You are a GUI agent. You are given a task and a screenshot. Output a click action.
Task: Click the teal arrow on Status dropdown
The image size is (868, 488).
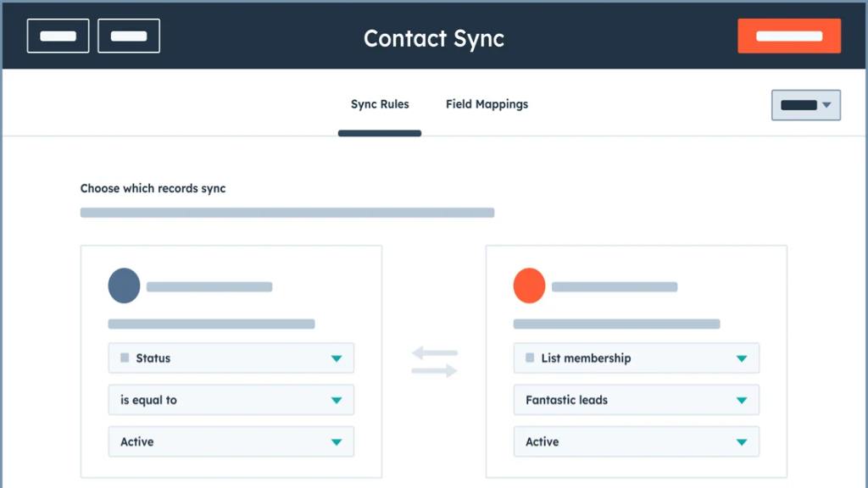click(337, 358)
